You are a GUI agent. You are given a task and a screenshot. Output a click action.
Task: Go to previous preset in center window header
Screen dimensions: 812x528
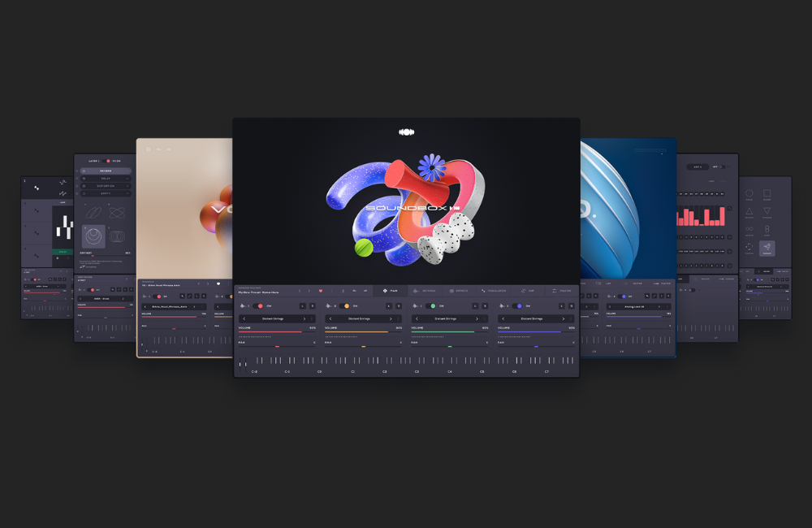pos(300,291)
